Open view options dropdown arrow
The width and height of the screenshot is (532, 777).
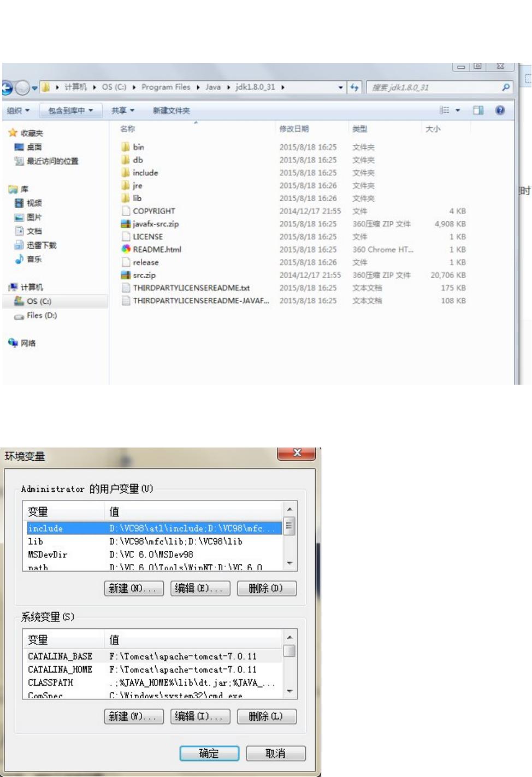point(458,110)
